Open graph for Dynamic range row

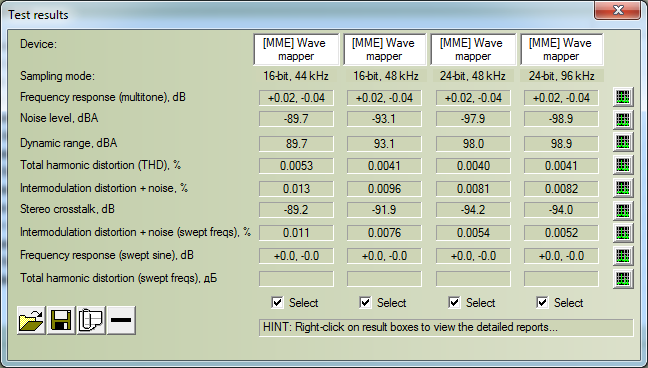pyautogui.click(x=623, y=143)
